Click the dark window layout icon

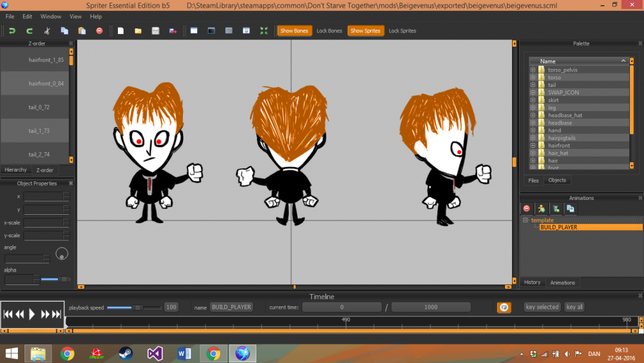pos(211,31)
